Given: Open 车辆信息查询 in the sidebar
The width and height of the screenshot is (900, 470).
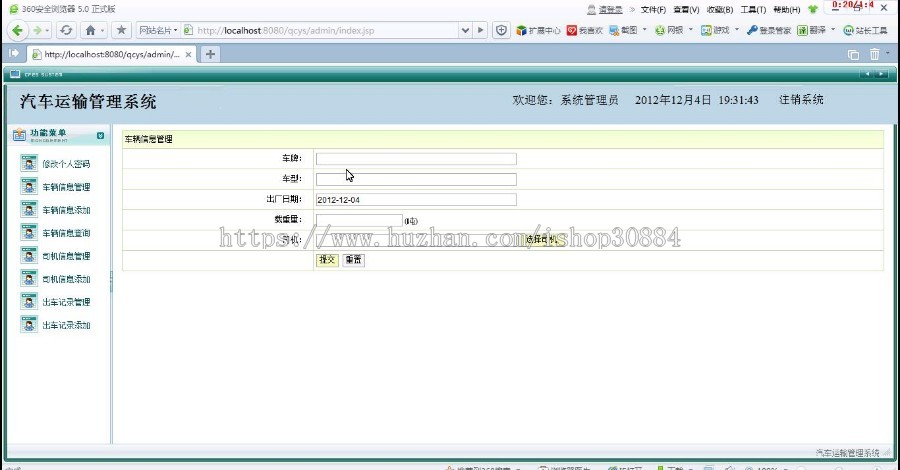Looking at the screenshot, I should [66, 233].
